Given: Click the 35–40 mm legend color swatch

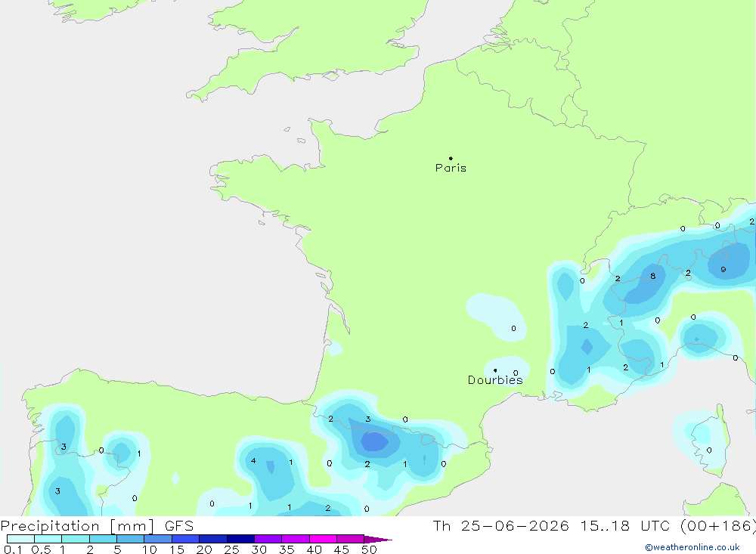Looking at the screenshot, I should (296, 539).
